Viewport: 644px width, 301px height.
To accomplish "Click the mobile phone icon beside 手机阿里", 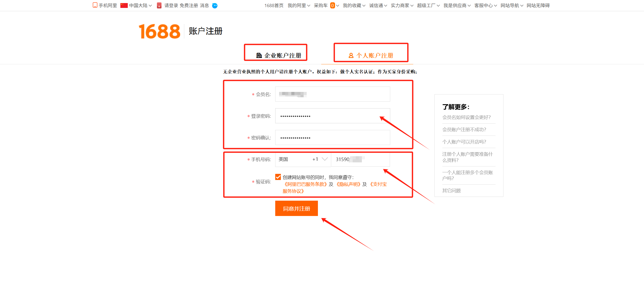I will click(x=95, y=5).
